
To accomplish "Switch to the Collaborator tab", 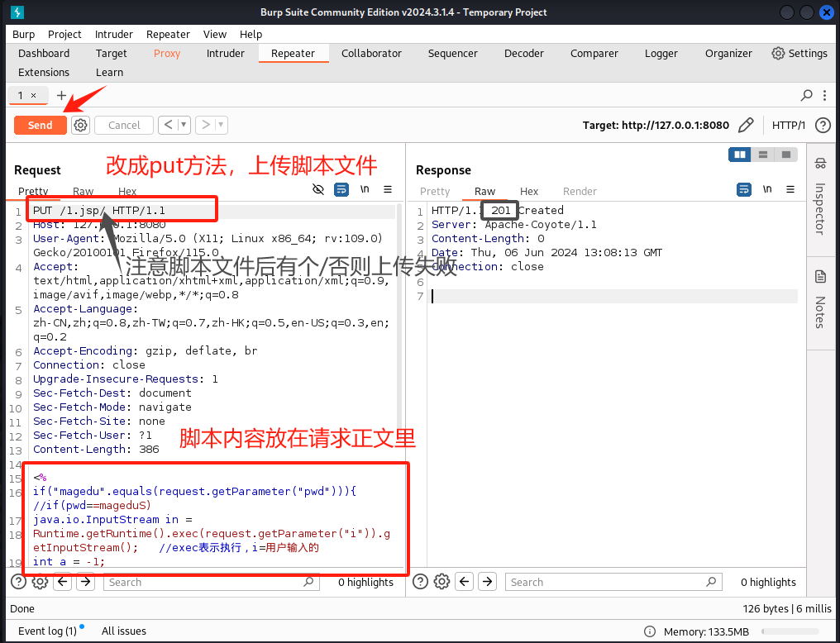I will 371,53.
